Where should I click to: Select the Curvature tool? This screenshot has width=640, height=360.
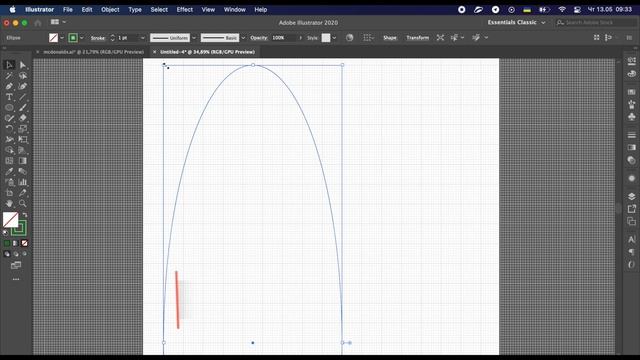(23, 87)
